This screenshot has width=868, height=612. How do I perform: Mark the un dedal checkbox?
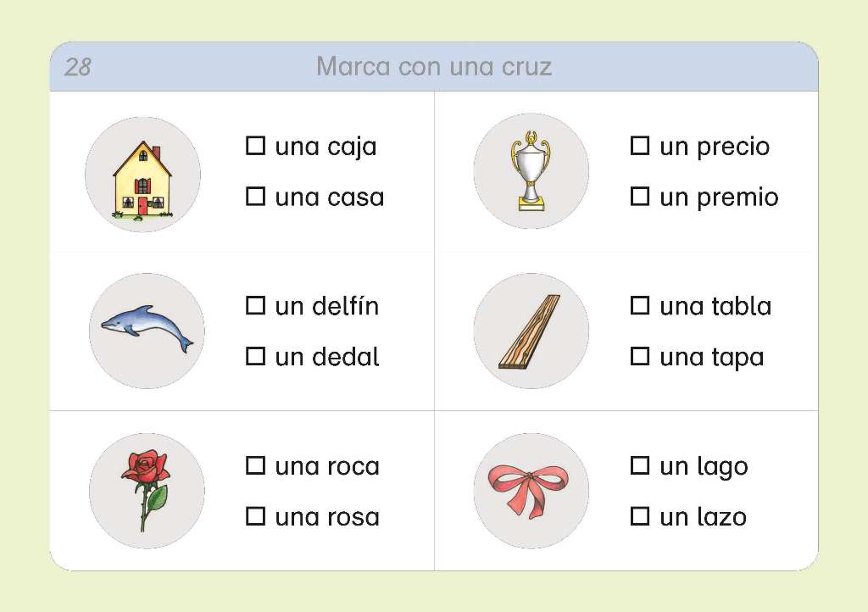255,356
